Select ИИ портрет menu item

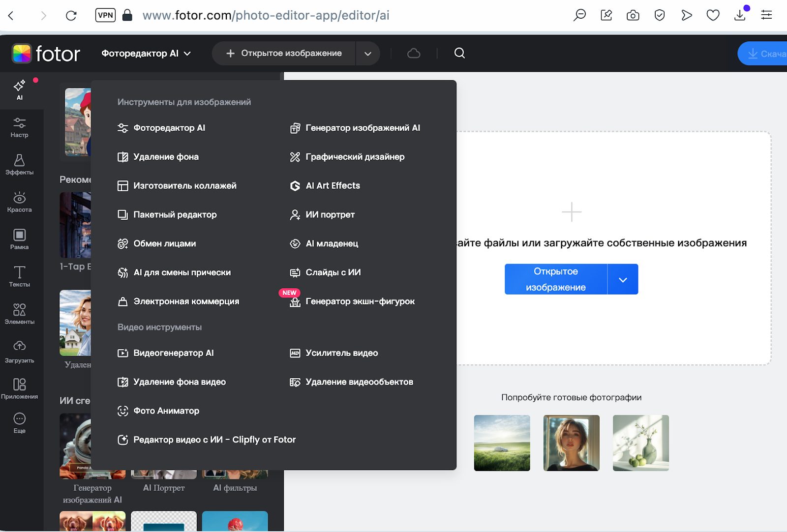point(323,215)
